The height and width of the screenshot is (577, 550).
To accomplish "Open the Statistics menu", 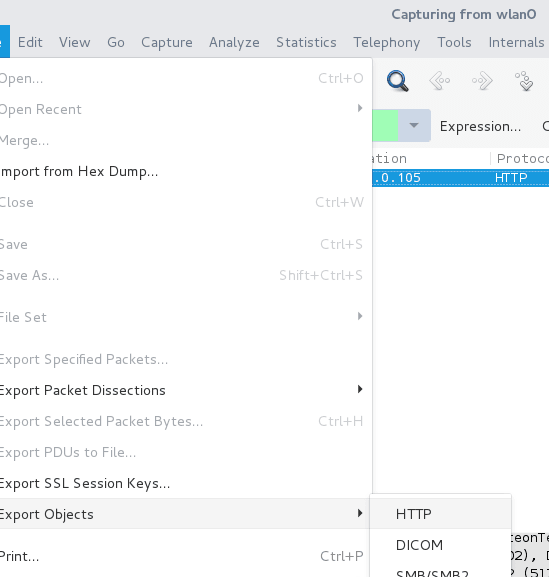I will click(x=306, y=42).
